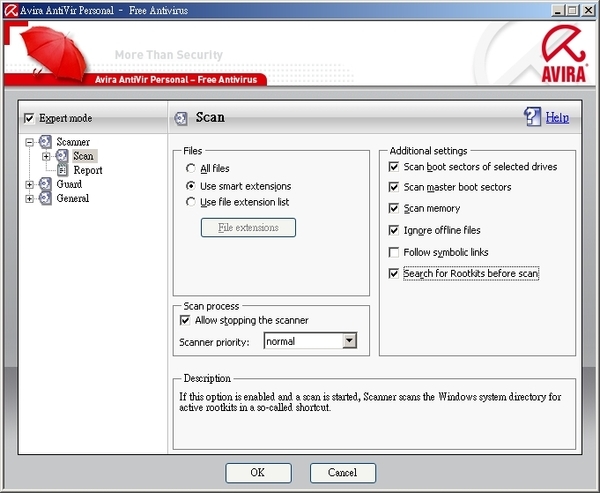
Task: Click the Help question mark icon
Action: click(x=532, y=117)
